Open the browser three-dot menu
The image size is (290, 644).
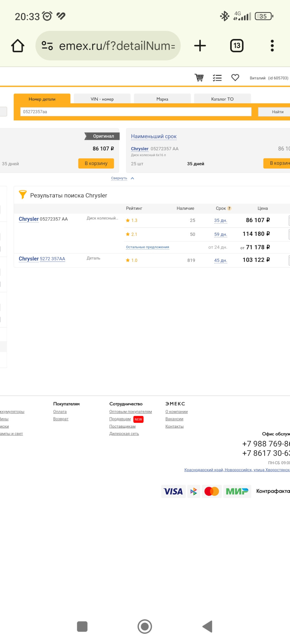pyautogui.click(x=272, y=46)
